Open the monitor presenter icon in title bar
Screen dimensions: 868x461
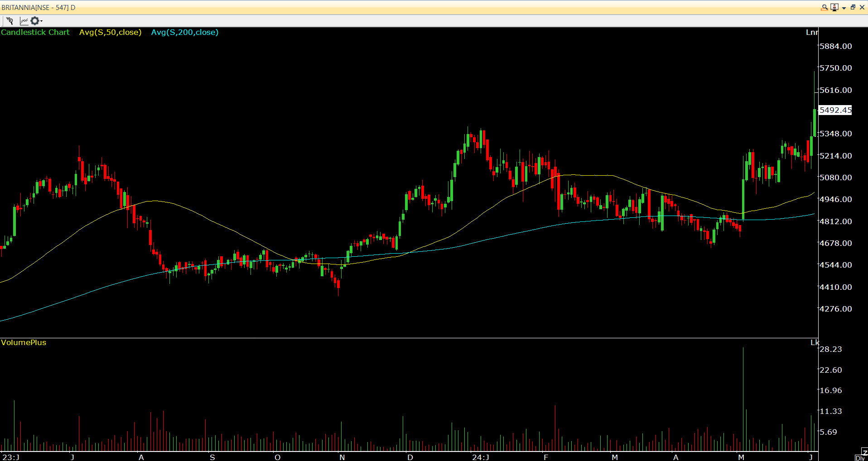click(x=834, y=7)
